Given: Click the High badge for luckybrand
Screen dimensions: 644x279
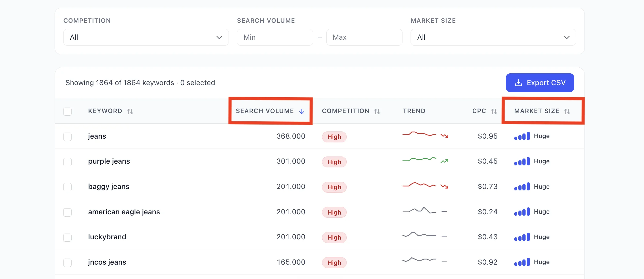Looking at the screenshot, I should 334,238.
